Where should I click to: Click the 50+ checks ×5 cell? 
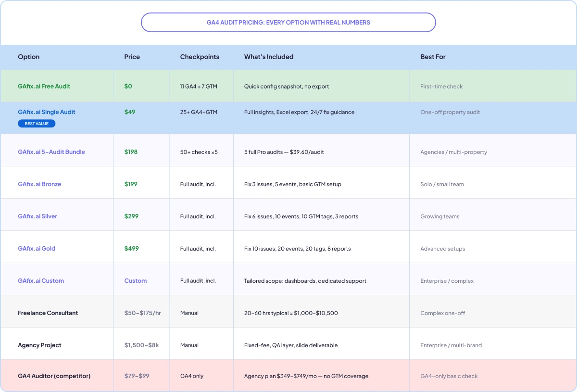click(199, 152)
